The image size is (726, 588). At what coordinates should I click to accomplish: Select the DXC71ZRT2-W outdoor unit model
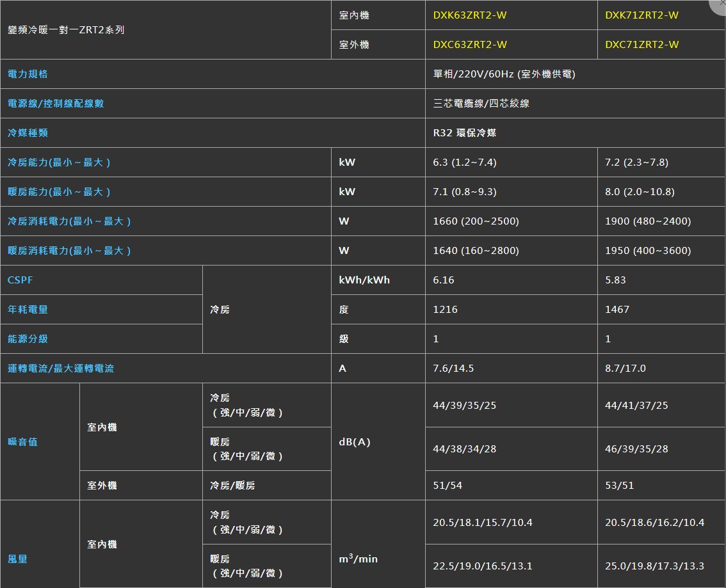click(641, 45)
